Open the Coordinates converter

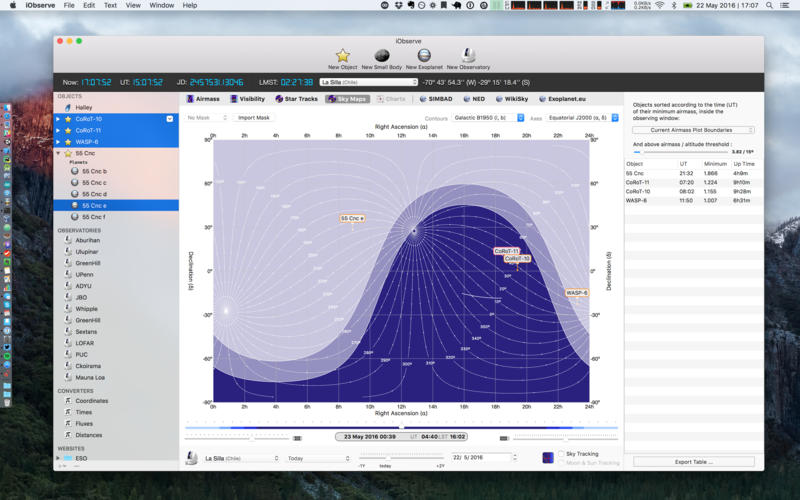116,401
